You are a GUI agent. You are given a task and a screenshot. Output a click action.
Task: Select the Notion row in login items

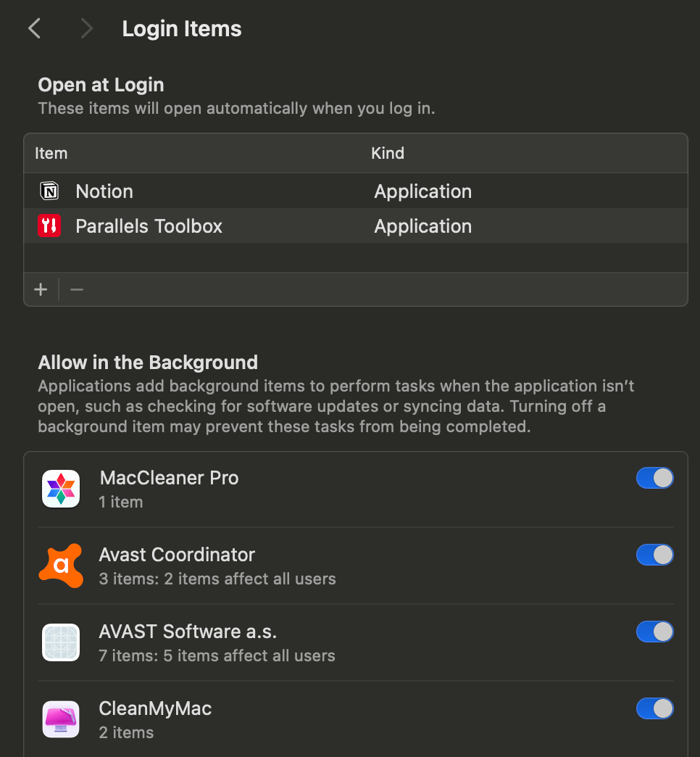(217, 191)
